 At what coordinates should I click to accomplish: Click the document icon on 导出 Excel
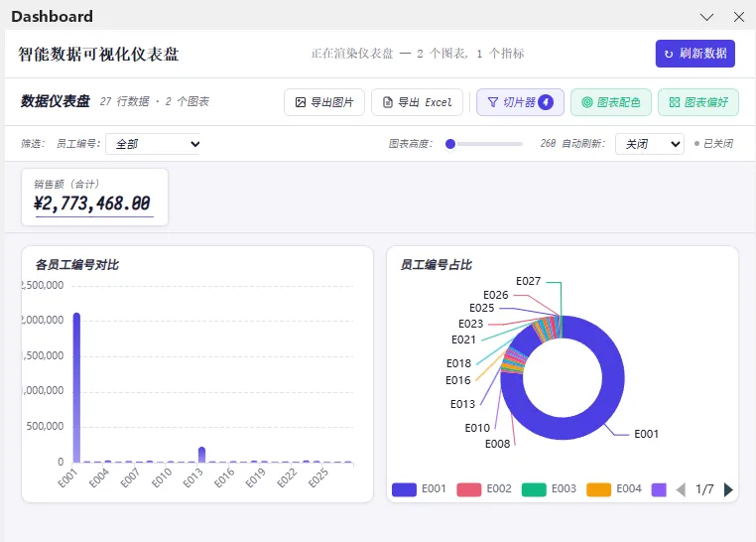tap(388, 102)
